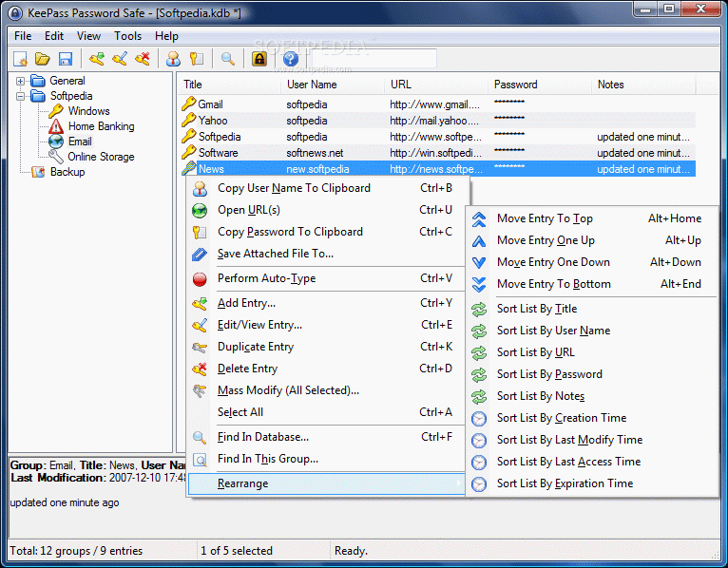Click Copy User Name To Clipboard
Image resolution: width=728 pixels, height=568 pixels.
tap(327, 188)
